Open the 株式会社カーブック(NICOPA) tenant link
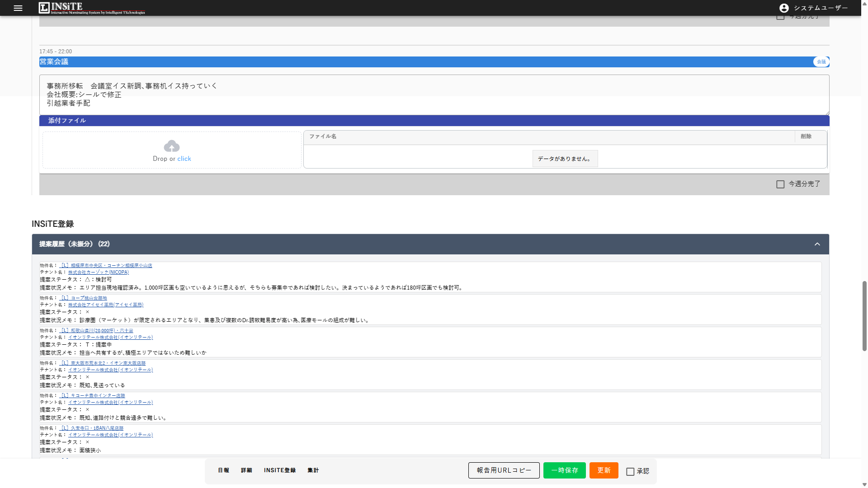Screen dimensions: 868x488 click(x=99, y=272)
